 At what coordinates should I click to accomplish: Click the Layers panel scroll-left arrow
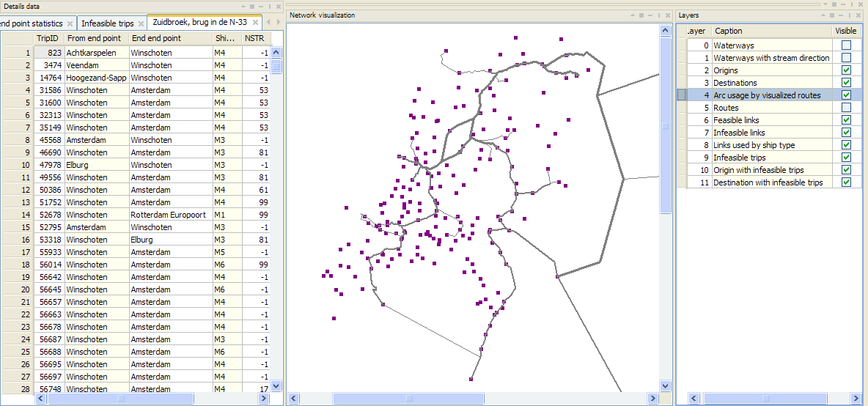point(695,398)
